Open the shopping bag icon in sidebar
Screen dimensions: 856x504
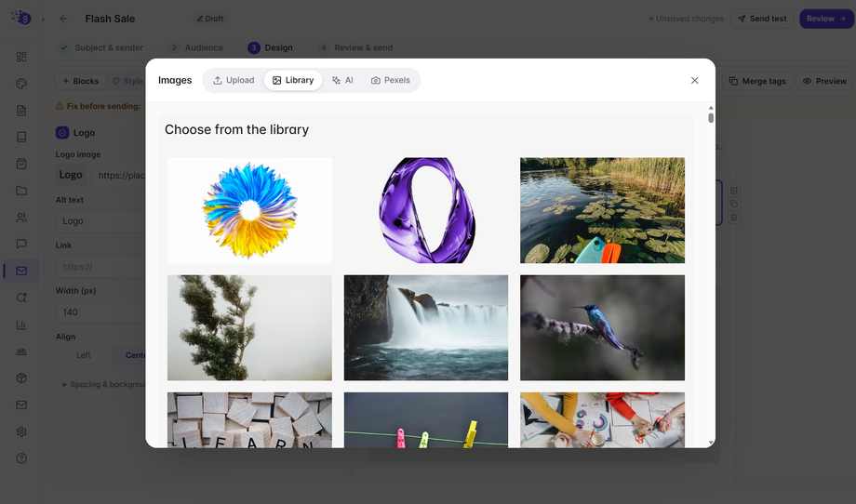[x=21, y=164]
